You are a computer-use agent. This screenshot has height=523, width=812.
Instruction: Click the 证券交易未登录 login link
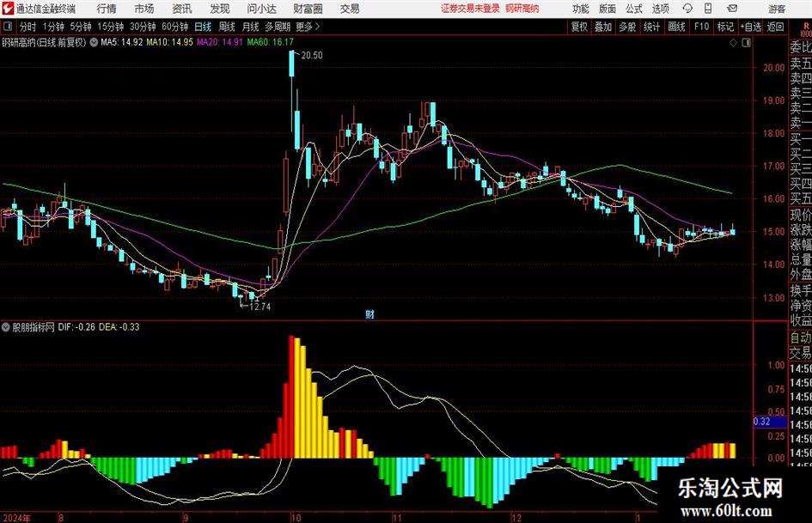click(x=470, y=9)
